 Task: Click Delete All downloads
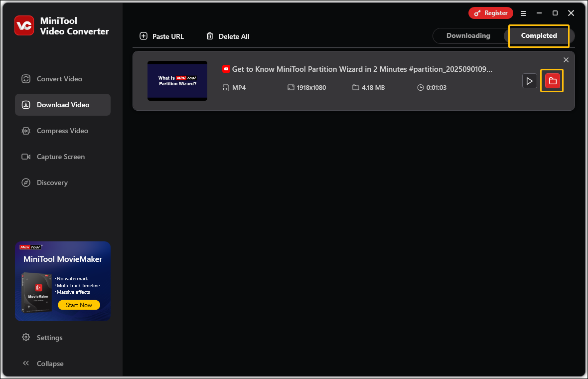(228, 36)
